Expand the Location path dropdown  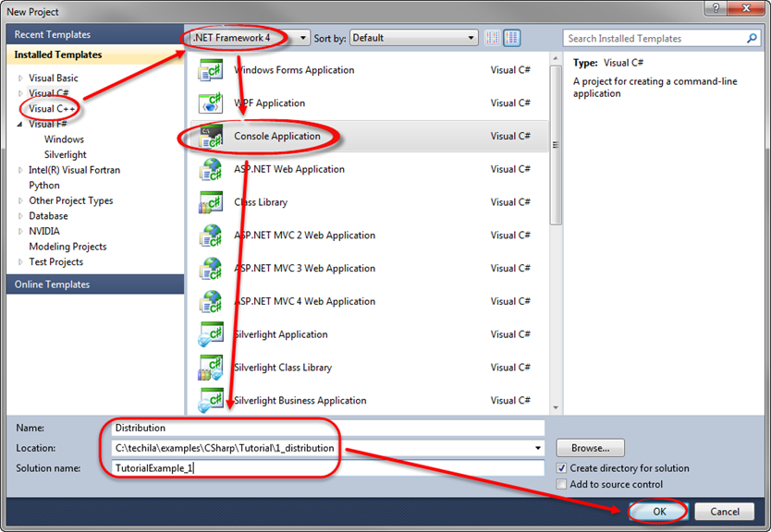click(x=538, y=449)
